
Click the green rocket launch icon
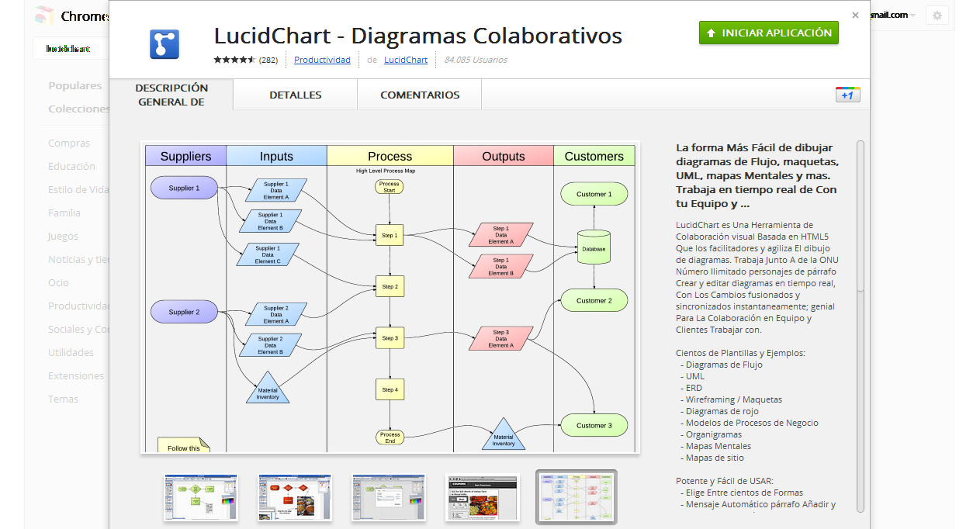point(713,33)
